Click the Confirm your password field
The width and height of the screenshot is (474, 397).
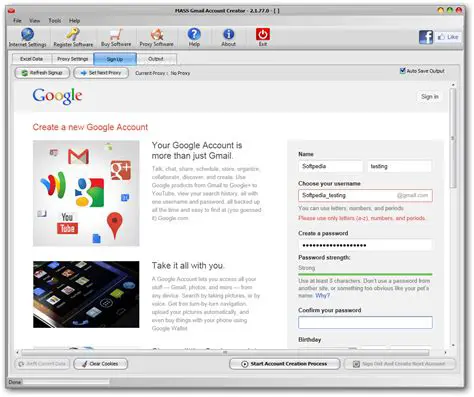click(x=365, y=322)
